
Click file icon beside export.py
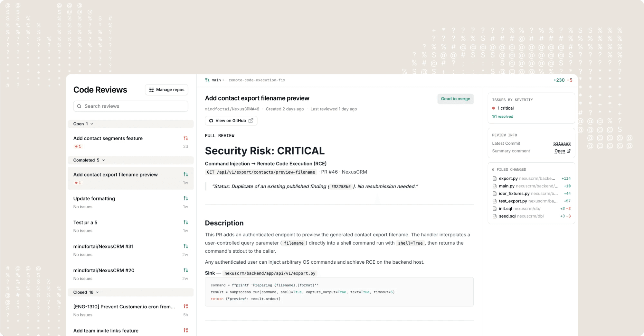(x=495, y=178)
